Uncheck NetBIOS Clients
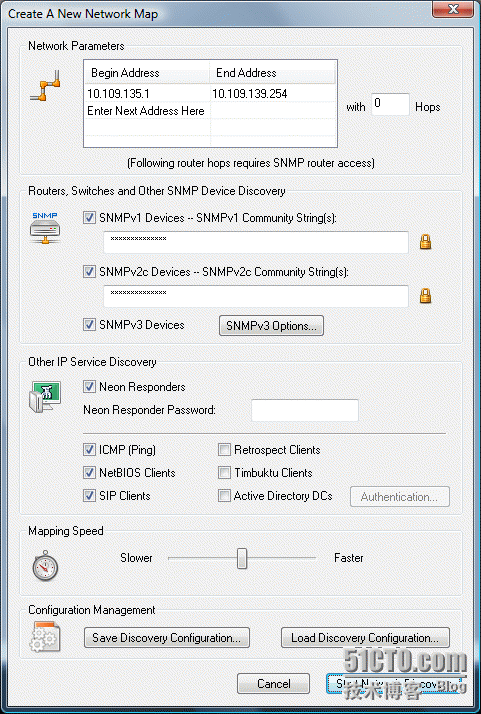The image size is (481, 714). pos(89,473)
